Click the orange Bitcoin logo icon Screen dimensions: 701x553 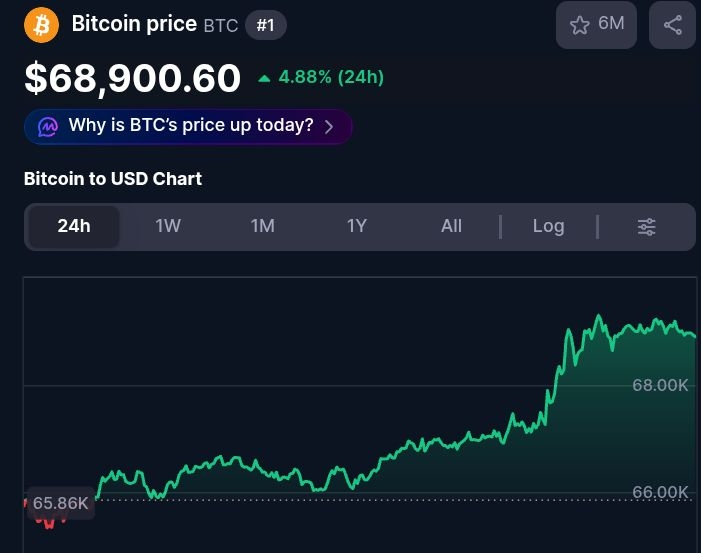[x=41, y=25]
